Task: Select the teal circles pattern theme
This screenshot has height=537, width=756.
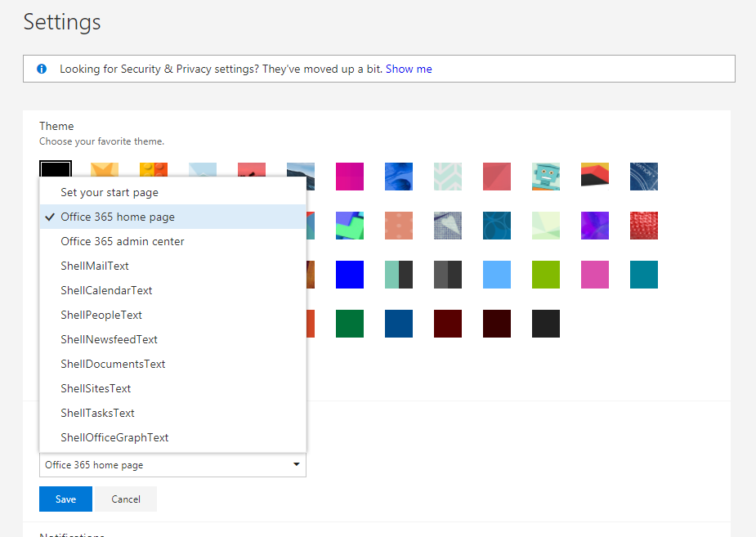Action: tap(497, 226)
